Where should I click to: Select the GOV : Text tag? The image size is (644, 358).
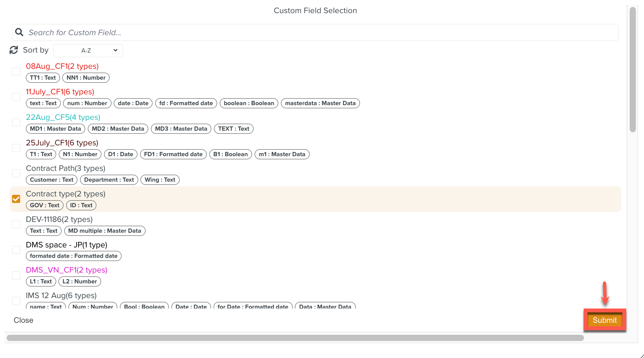(45, 205)
